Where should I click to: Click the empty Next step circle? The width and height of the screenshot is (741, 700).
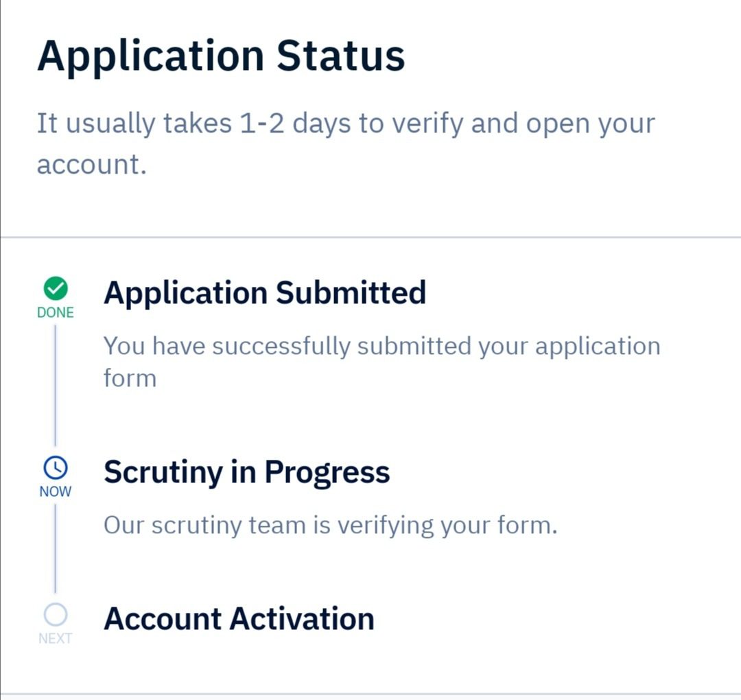(56, 615)
